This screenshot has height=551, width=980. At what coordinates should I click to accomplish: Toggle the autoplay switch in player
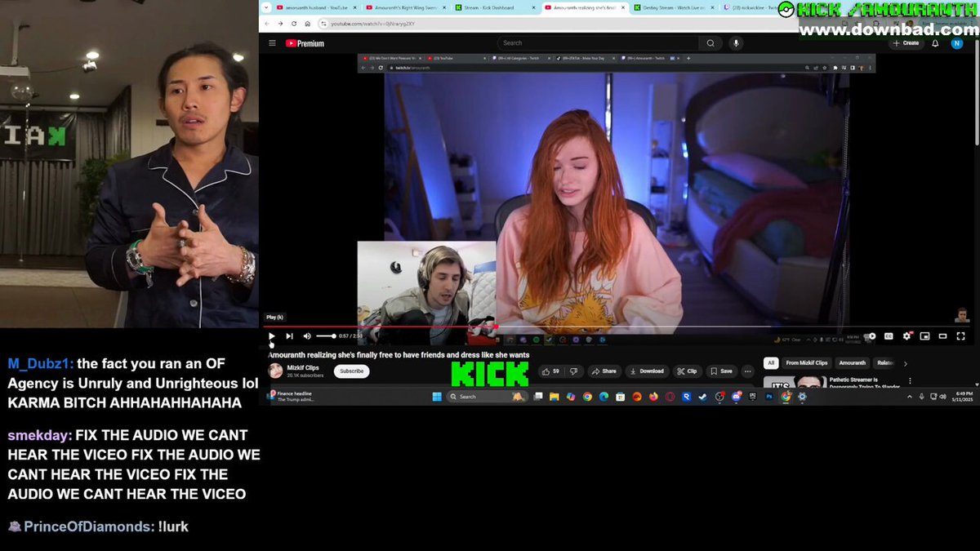click(871, 335)
